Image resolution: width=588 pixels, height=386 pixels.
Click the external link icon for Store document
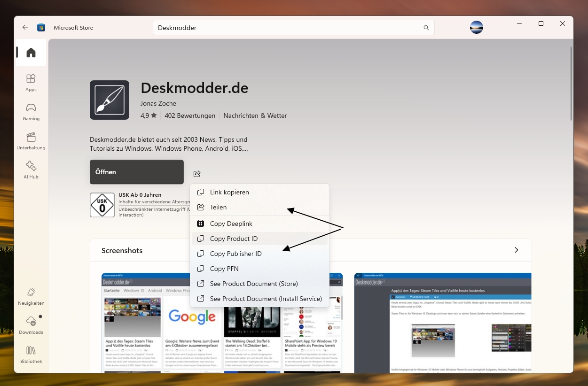point(201,284)
